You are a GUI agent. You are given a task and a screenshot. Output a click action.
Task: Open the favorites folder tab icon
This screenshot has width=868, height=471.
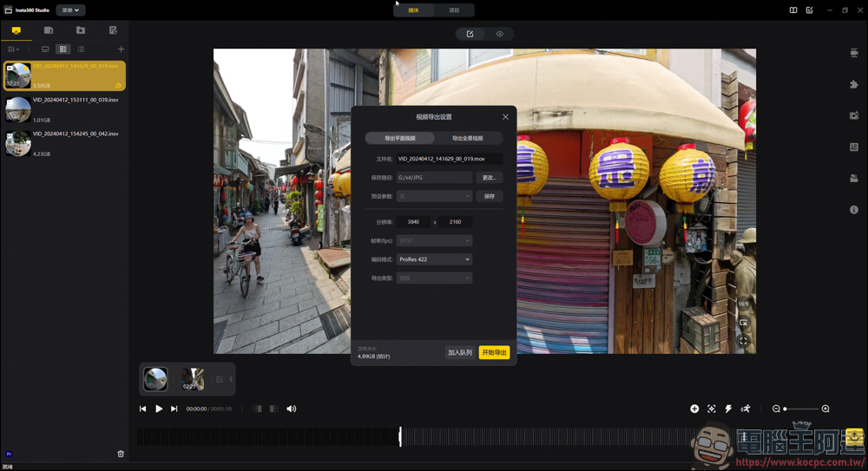click(81, 30)
